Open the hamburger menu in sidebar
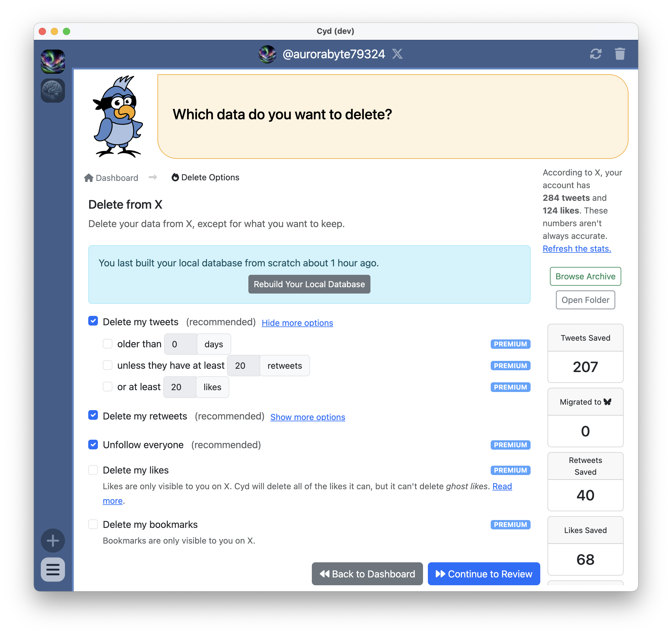Viewport: 672px width, 636px height. pos(53,570)
